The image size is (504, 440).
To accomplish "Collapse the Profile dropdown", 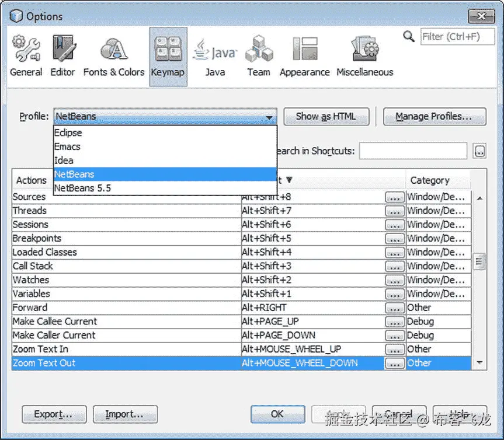I will point(270,117).
